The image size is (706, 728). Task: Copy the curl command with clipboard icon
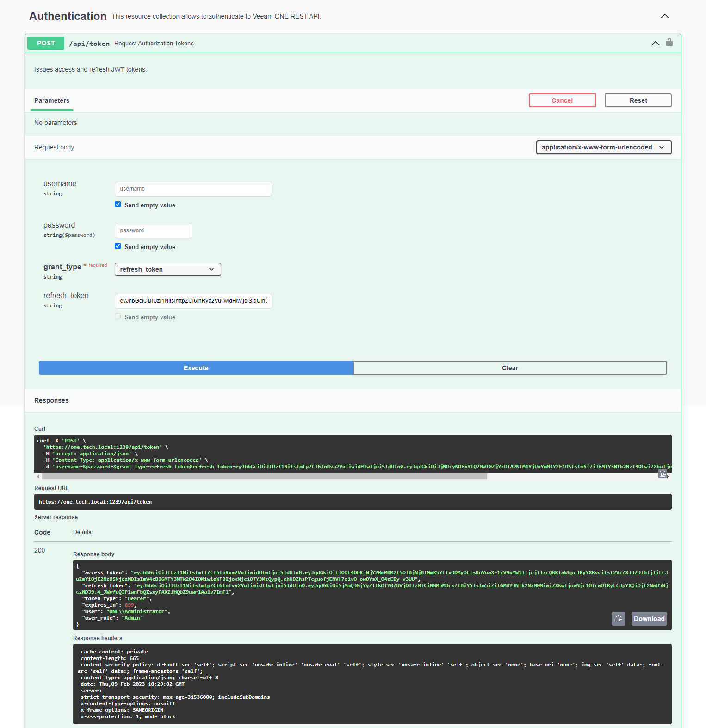point(663,473)
